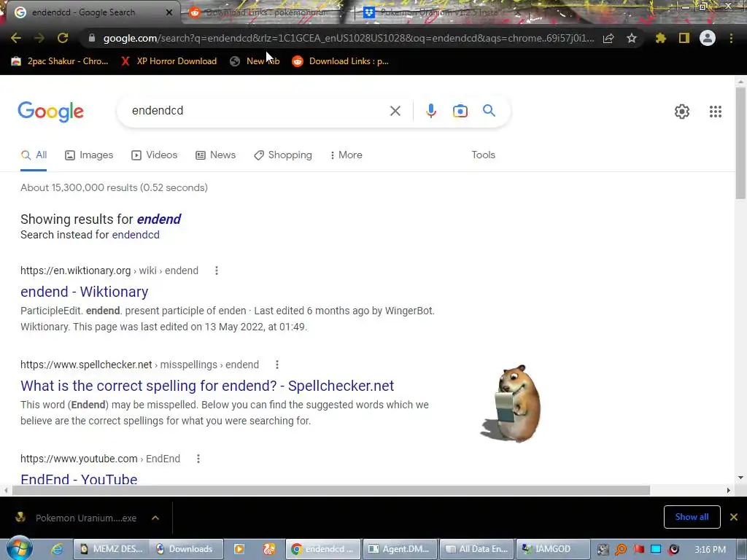Expand the More search filters menu
This screenshot has width=747, height=560.
pyautogui.click(x=347, y=155)
